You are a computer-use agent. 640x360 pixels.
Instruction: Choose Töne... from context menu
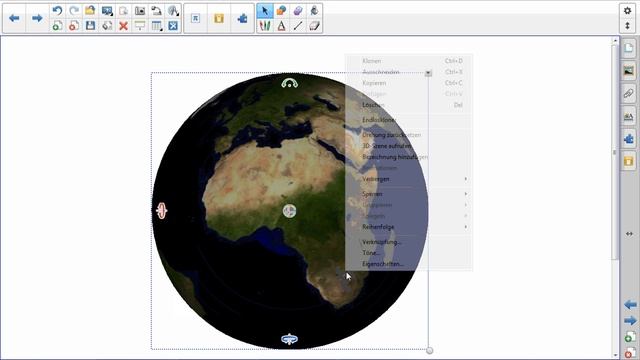pos(409,253)
